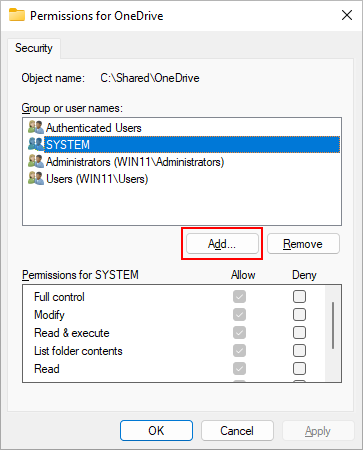Click the Permissions for SYSTEM label
The width and height of the screenshot is (363, 450).
(80, 275)
